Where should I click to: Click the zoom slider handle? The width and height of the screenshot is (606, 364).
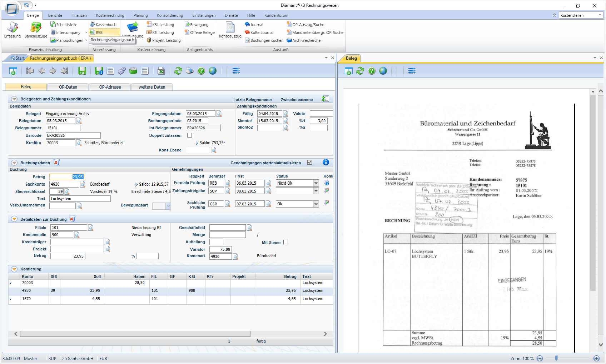point(556,358)
